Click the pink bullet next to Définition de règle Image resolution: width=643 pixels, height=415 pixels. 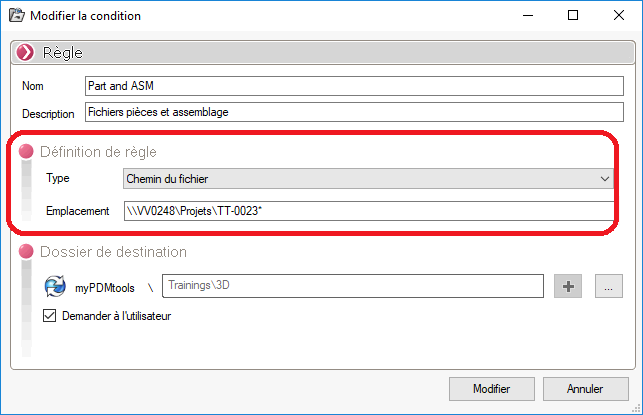click(x=26, y=151)
